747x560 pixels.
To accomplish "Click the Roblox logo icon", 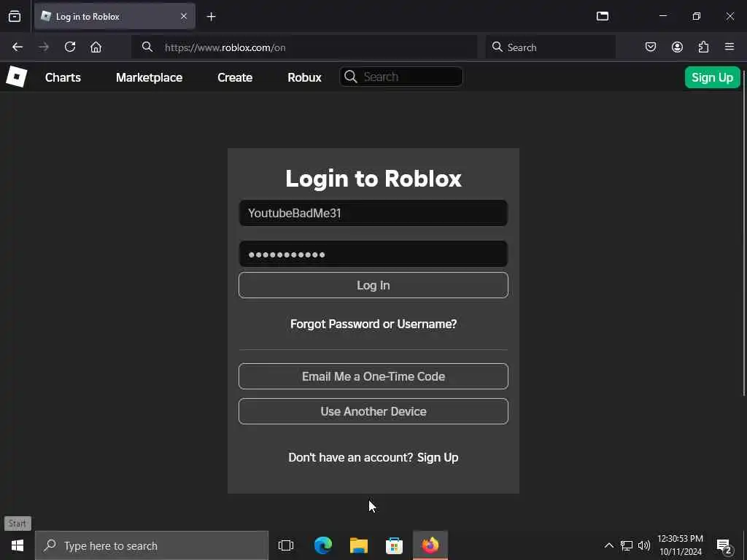I will (x=16, y=77).
